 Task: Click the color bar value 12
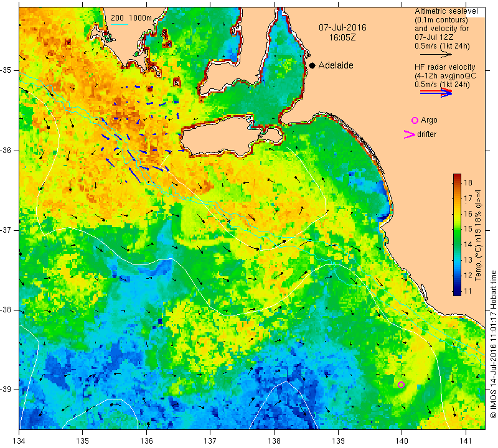[x=468, y=275]
